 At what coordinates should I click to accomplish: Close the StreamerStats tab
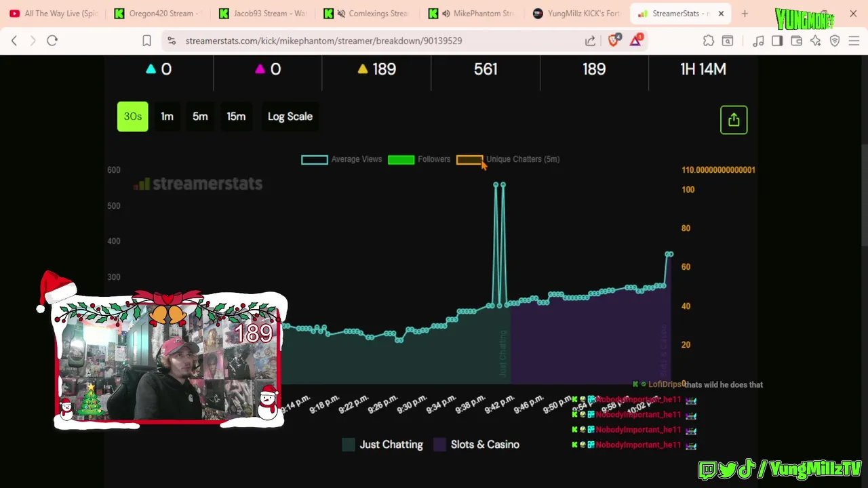tap(721, 14)
